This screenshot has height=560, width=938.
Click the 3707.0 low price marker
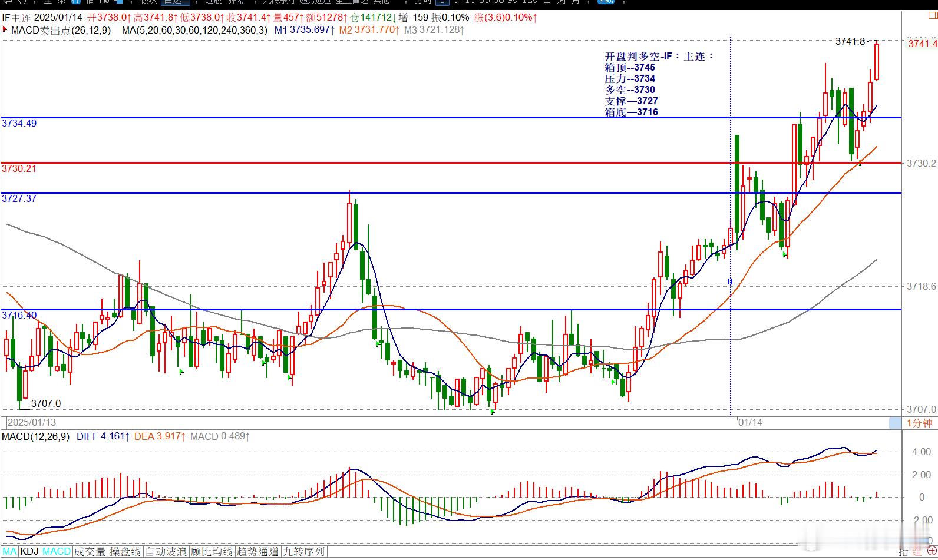point(45,403)
